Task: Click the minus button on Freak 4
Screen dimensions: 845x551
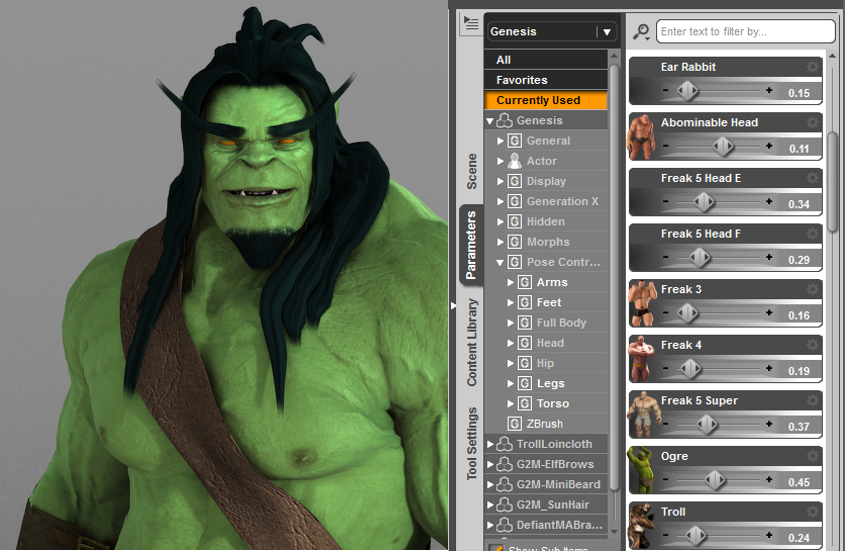Action: (x=666, y=368)
